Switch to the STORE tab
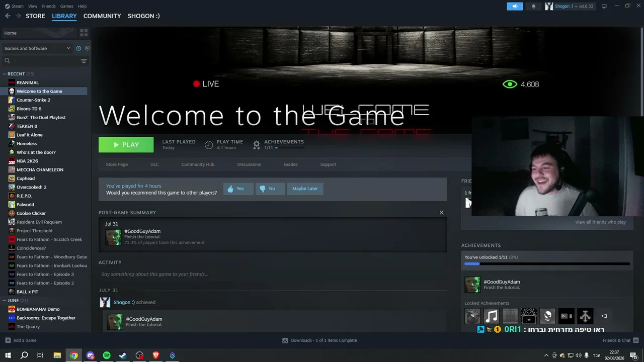The height and width of the screenshot is (362, 644). point(35,16)
